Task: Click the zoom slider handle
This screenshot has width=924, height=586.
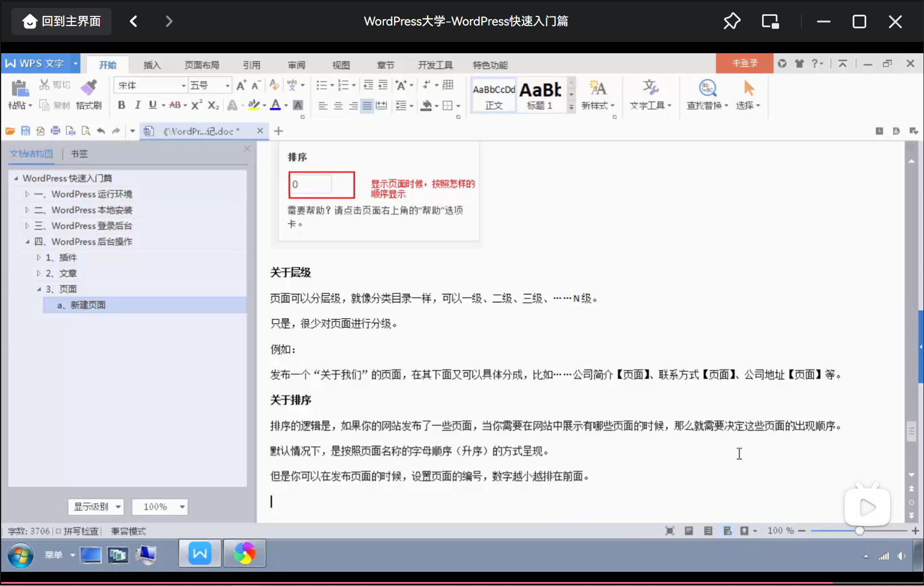Action: click(859, 531)
